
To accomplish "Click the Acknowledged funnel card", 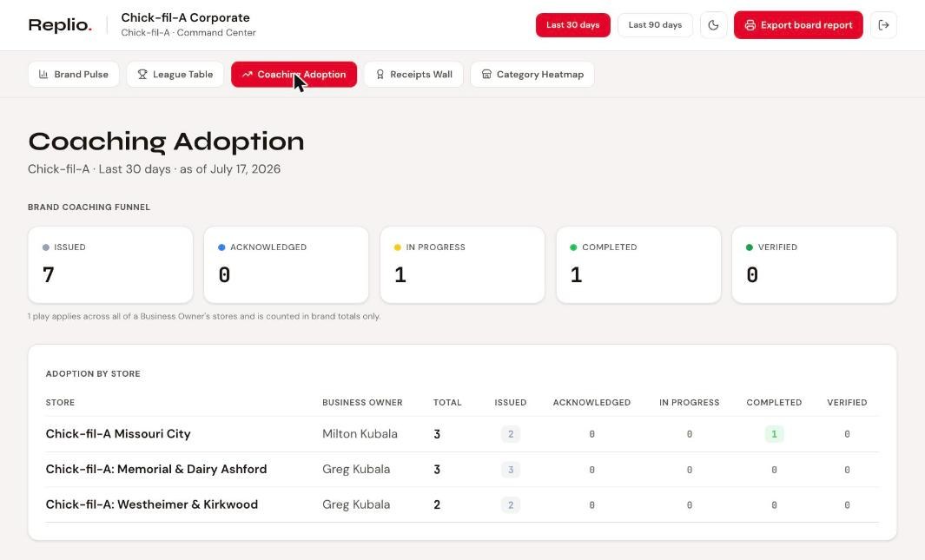I will [x=286, y=266].
